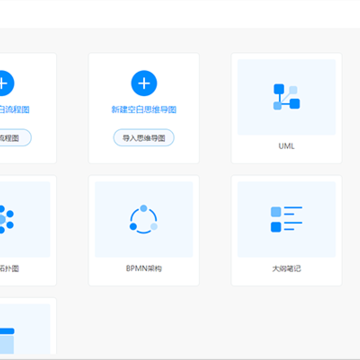Select the 大纲笔记 outline list icon
The height and width of the screenshot is (360, 360).
[x=286, y=219]
